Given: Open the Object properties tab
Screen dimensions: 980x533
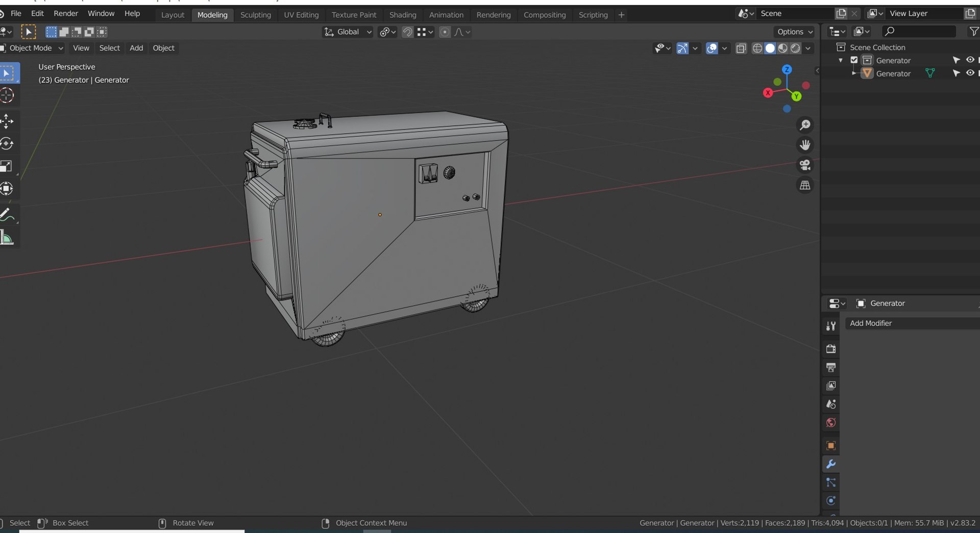Looking at the screenshot, I should tap(831, 446).
